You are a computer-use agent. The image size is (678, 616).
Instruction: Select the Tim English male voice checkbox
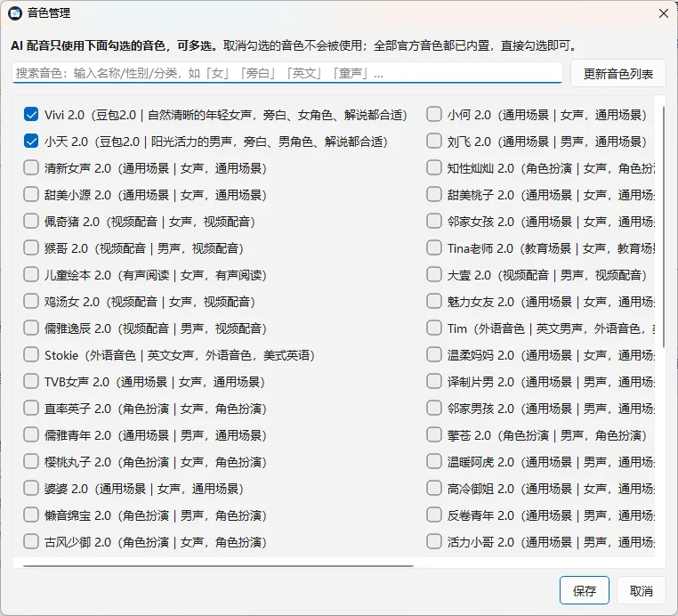pyautogui.click(x=433, y=328)
